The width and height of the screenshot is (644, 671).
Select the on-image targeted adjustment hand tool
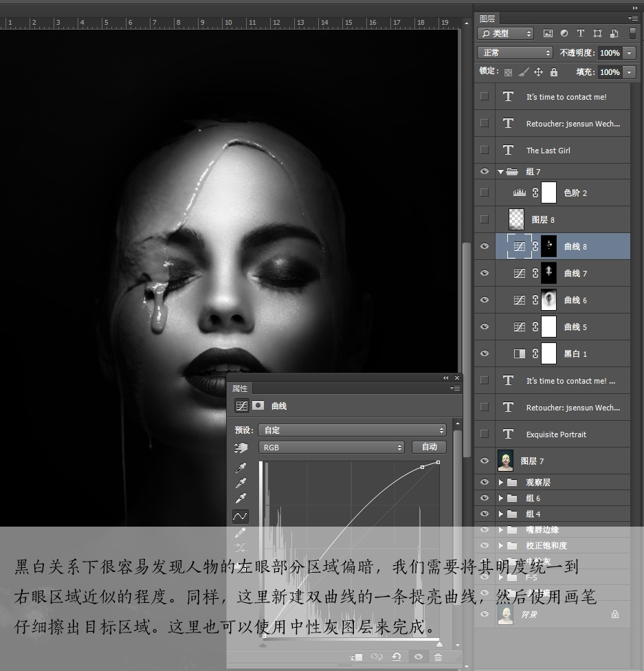pyautogui.click(x=241, y=448)
